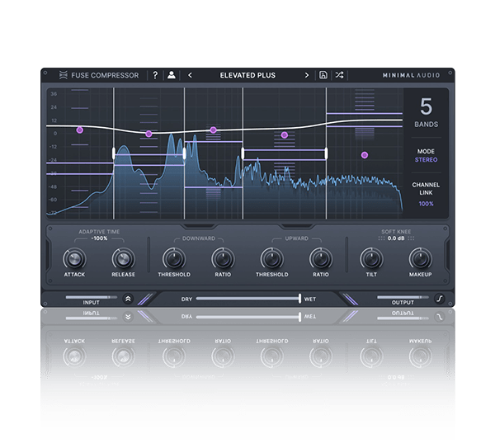The height and width of the screenshot is (448, 495).
Task: Click the Dry/Wet mix slider
Action: pos(247,299)
